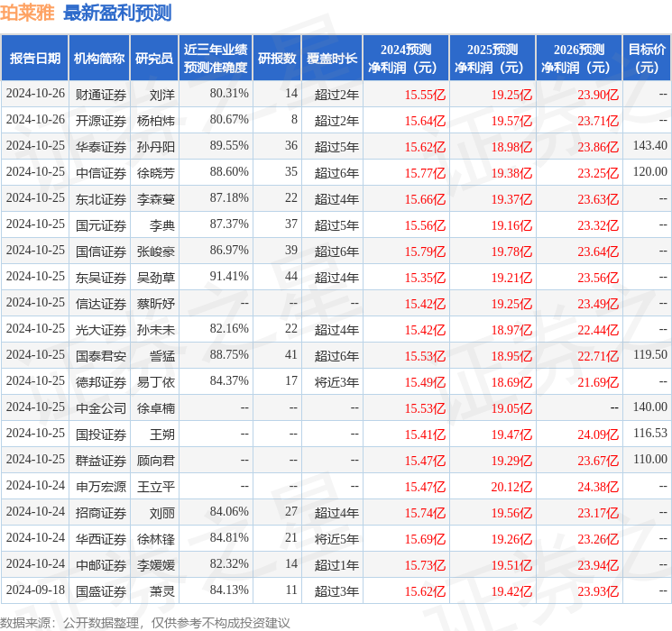Select the 华西证券 institution cell
The image size is (672, 631).
101,539
